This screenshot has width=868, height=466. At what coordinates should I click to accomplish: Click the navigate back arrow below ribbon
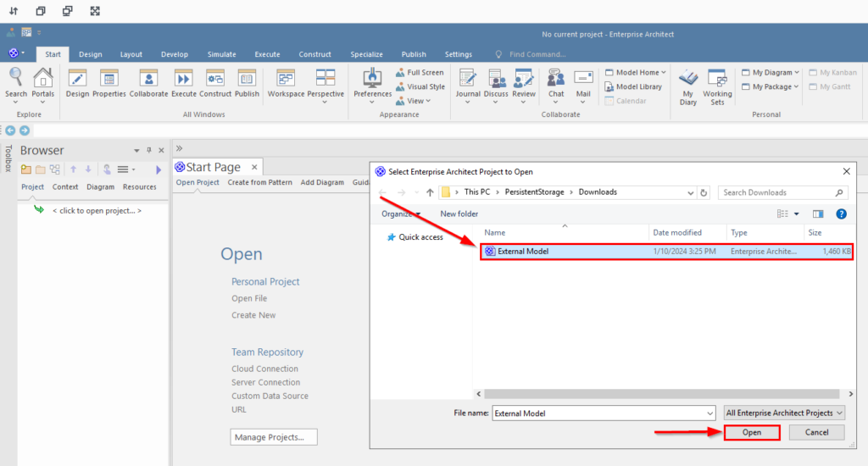click(10, 130)
